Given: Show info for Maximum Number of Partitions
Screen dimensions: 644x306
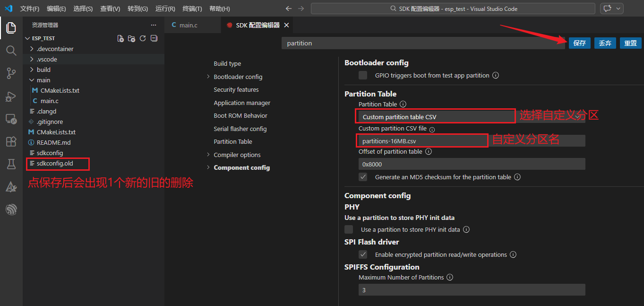Looking at the screenshot, I should click(x=450, y=278).
